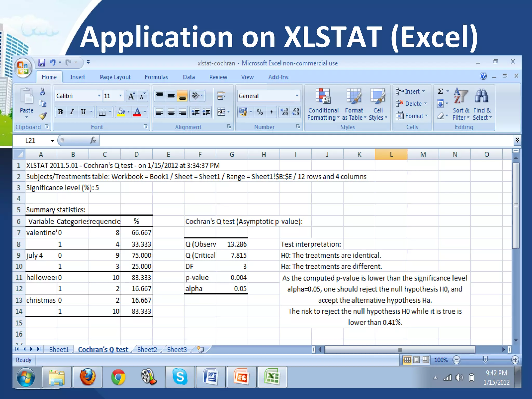Apply red Font Color
The image size is (532, 399).
tap(137, 112)
